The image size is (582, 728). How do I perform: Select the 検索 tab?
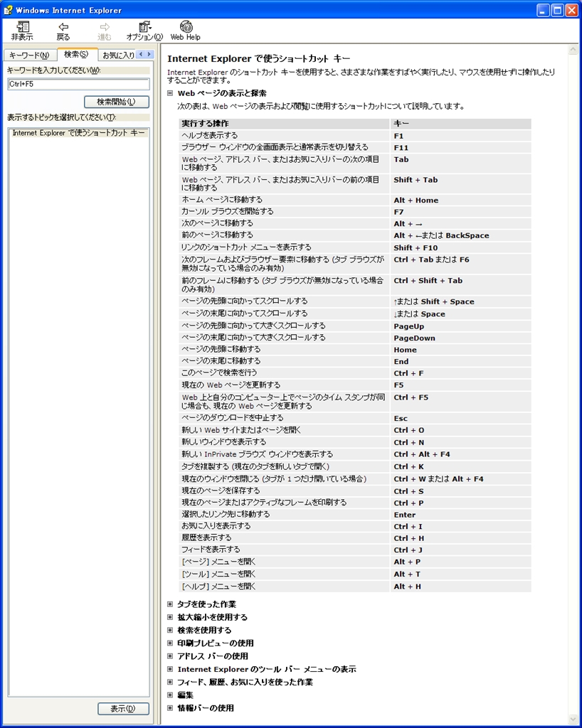pyautogui.click(x=76, y=54)
